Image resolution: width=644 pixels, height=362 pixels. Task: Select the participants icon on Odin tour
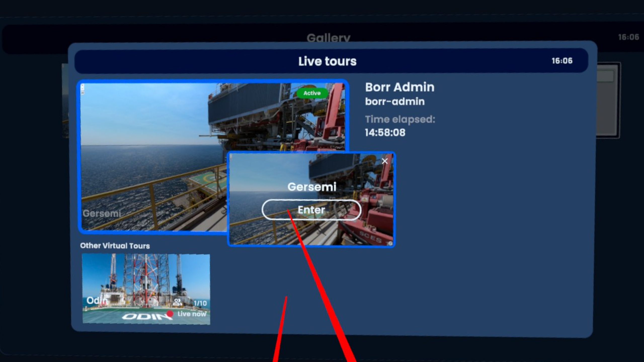[x=178, y=302]
